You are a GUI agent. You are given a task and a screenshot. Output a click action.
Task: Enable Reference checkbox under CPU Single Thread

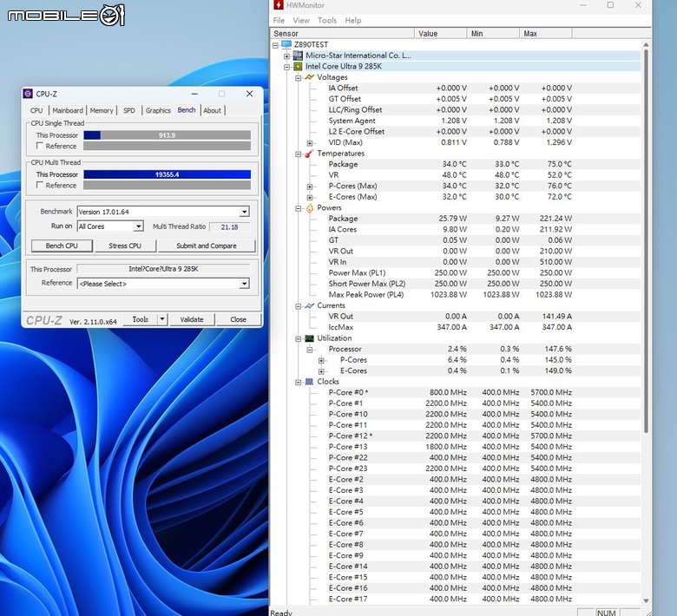[x=40, y=146]
